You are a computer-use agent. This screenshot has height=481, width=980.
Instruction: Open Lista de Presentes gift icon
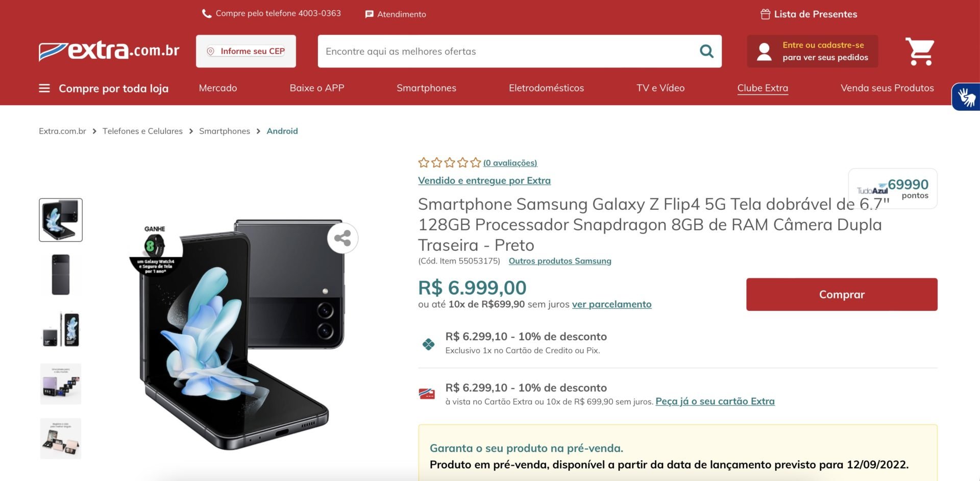(x=765, y=14)
